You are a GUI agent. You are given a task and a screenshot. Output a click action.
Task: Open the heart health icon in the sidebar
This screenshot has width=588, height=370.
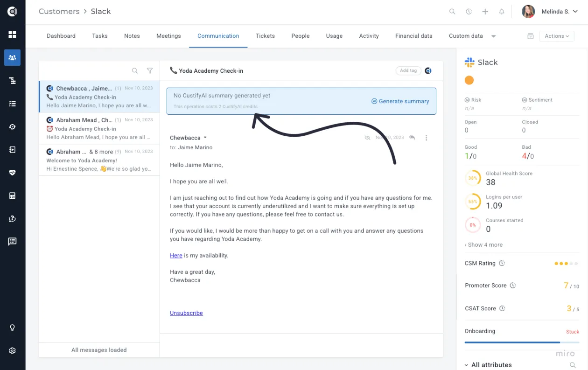click(x=12, y=173)
